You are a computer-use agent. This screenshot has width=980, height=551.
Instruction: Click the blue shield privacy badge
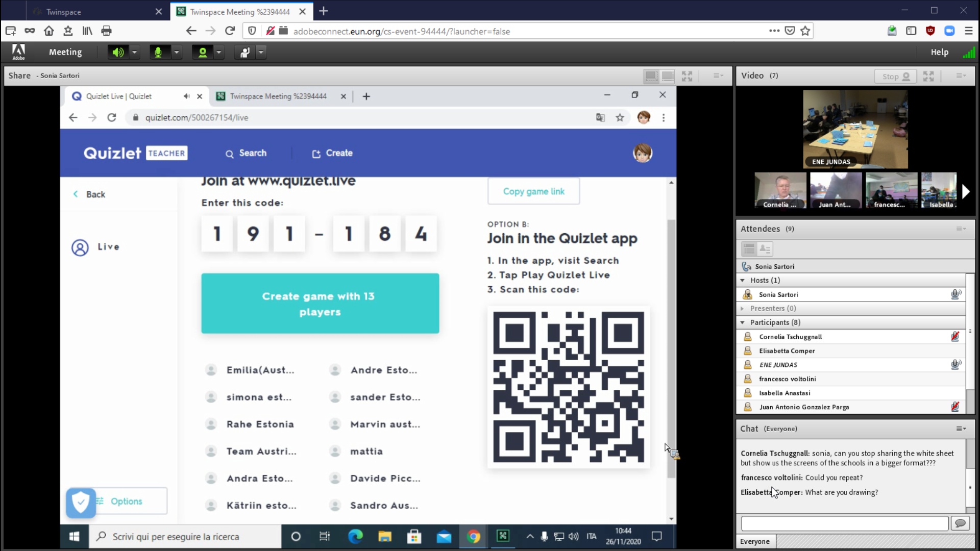point(81,503)
